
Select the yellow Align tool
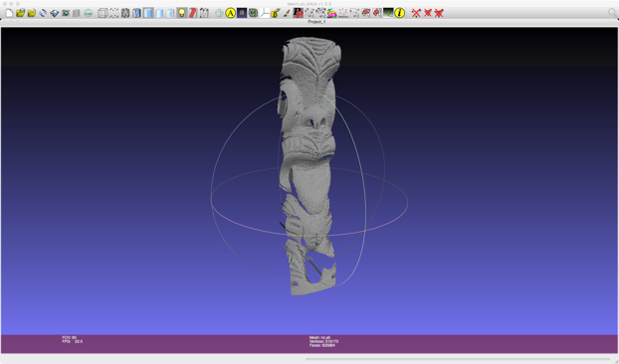tap(231, 13)
